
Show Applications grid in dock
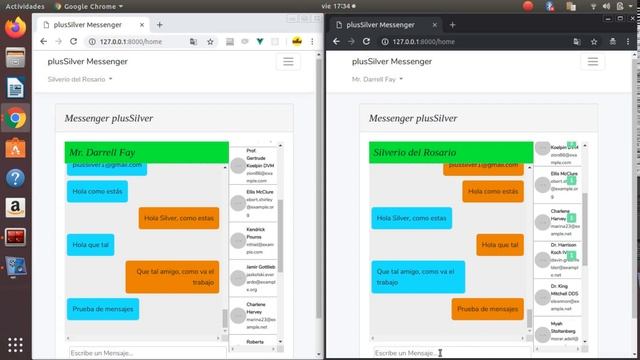pos(16,345)
